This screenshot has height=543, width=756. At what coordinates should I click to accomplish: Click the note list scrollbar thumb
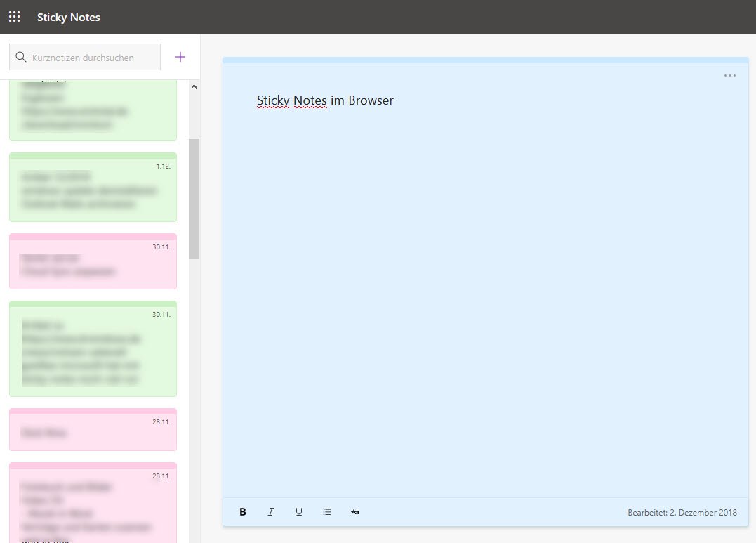[194, 198]
